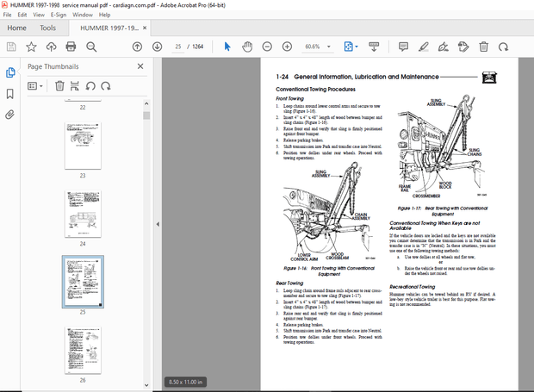This screenshot has width=534, height=392.
Task: Click the stamp tool icon
Action: point(463,47)
